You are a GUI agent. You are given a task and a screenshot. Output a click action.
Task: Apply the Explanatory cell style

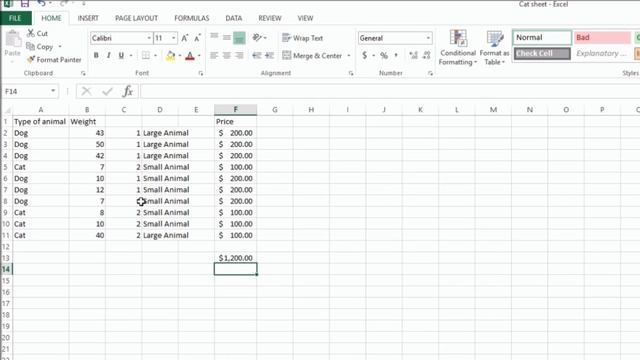click(602, 53)
